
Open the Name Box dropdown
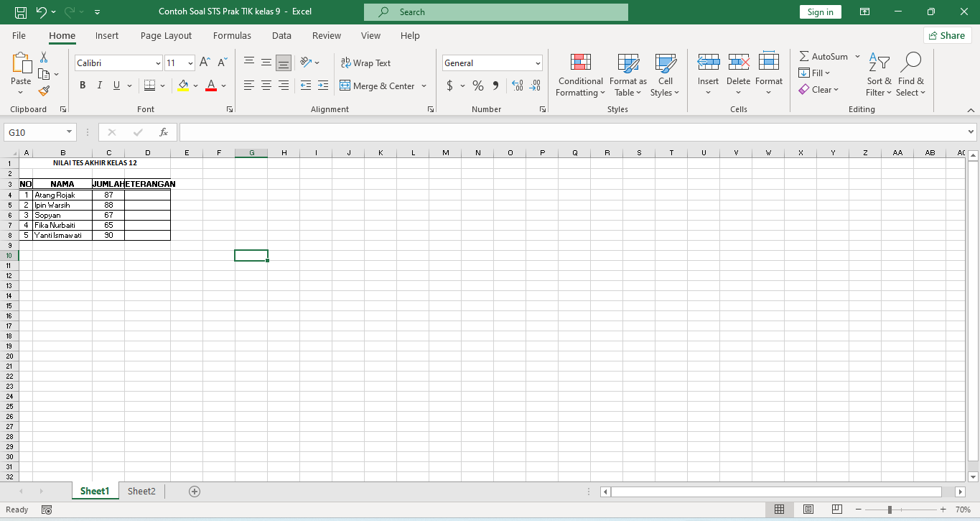click(70, 132)
